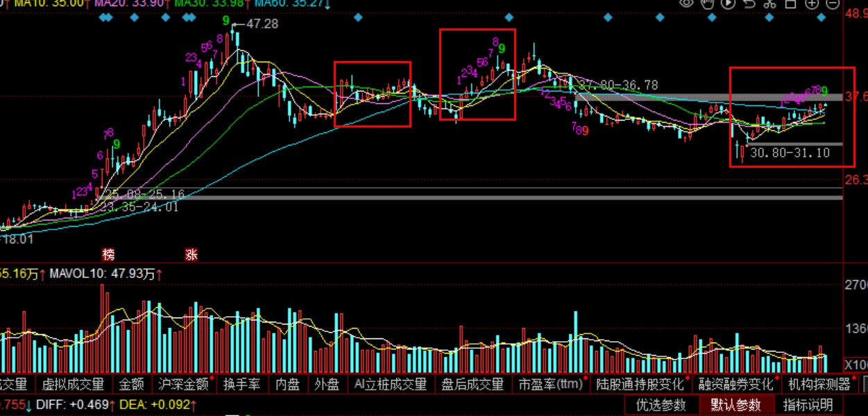Open the 指标说明 button
This screenshot has height=416, width=868.
(x=808, y=405)
